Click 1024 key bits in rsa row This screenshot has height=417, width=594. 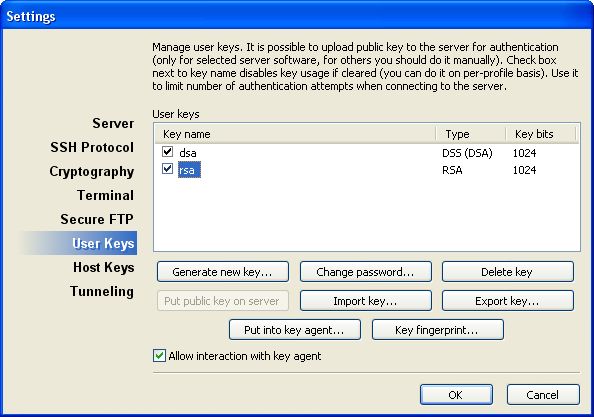(x=524, y=170)
